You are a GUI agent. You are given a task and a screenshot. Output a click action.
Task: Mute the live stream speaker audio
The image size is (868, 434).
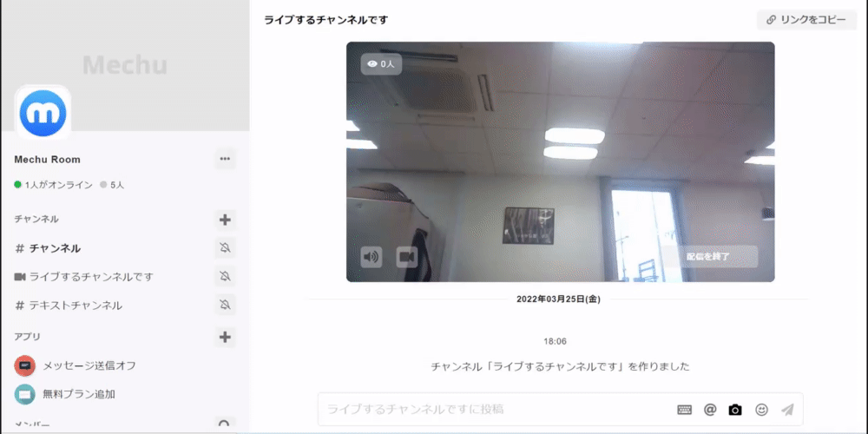click(372, 257)
